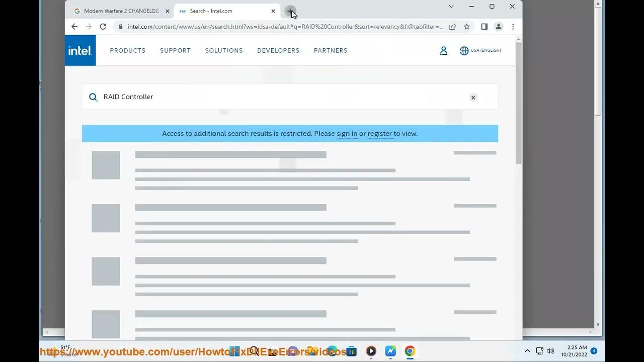Switch to Modern Warfare 2 CHANGELOG tab

[121, 11]
